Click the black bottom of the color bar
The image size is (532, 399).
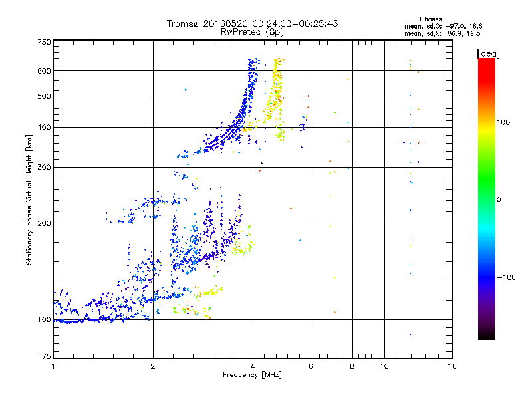pyautogui.click(x=487, y=336)
